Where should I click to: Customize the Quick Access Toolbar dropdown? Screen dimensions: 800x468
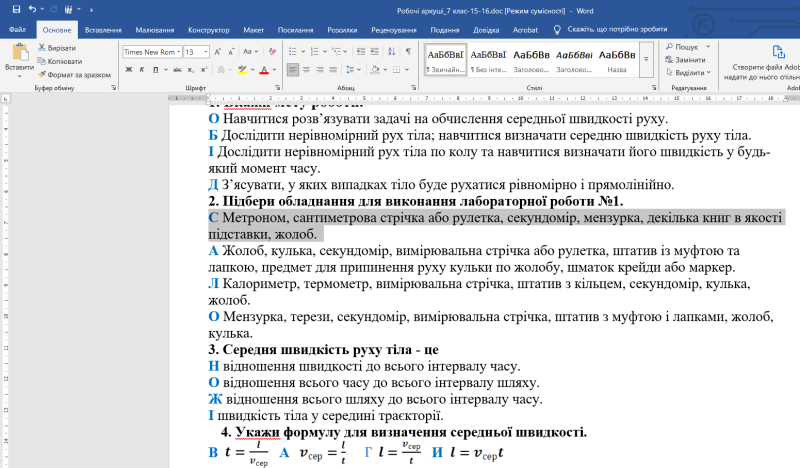[91, 10]
